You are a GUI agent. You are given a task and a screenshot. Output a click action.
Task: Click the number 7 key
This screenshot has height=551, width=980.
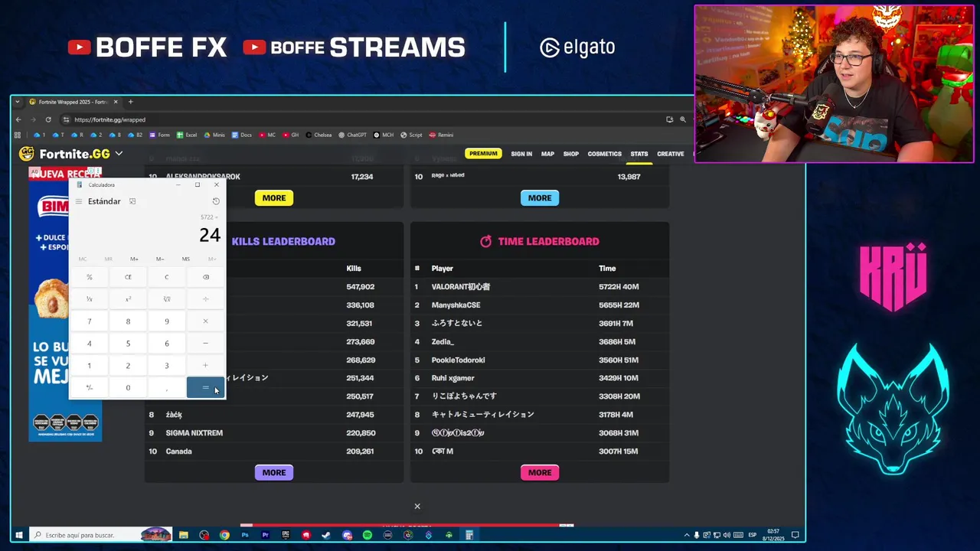(90, 321)
